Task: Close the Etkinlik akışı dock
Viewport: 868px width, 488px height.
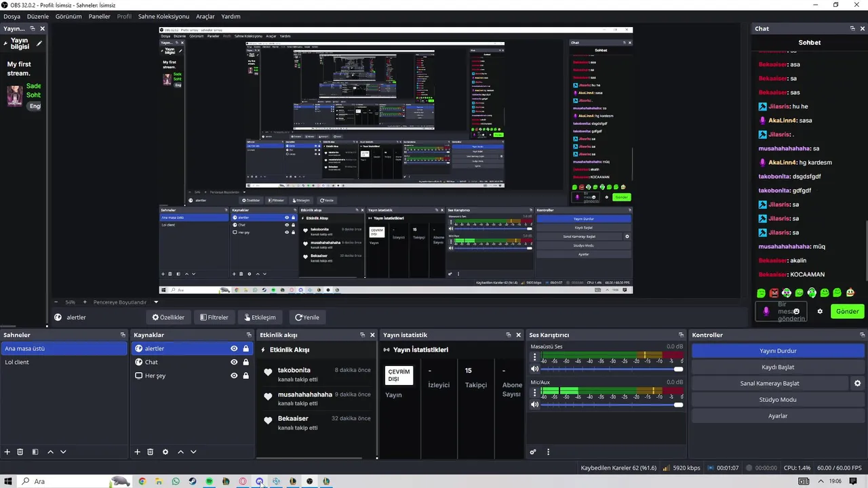Action: 372,335
